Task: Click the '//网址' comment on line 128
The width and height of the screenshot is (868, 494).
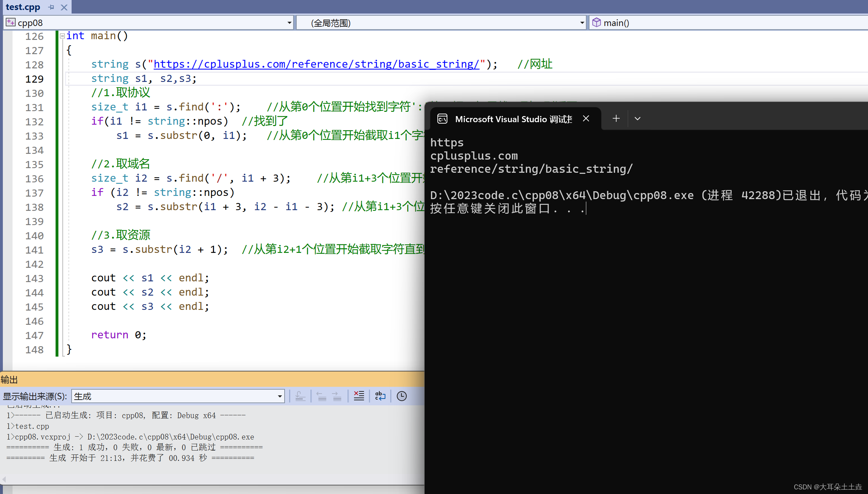Action: coord(535,64)
